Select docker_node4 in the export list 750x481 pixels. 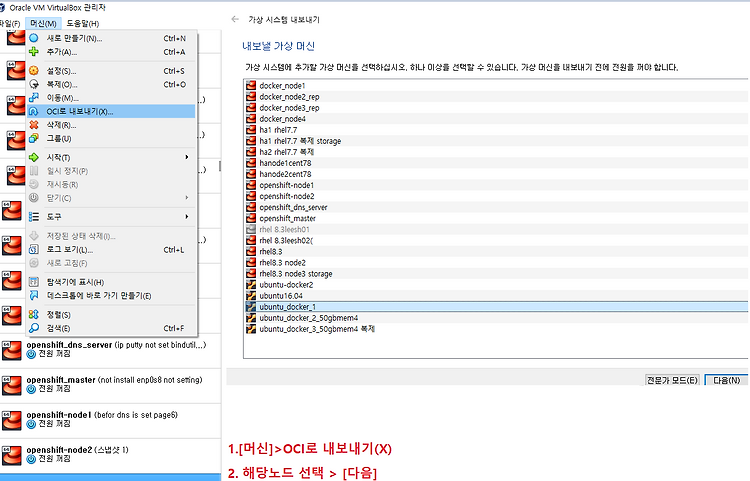click(x=496, y=119)
